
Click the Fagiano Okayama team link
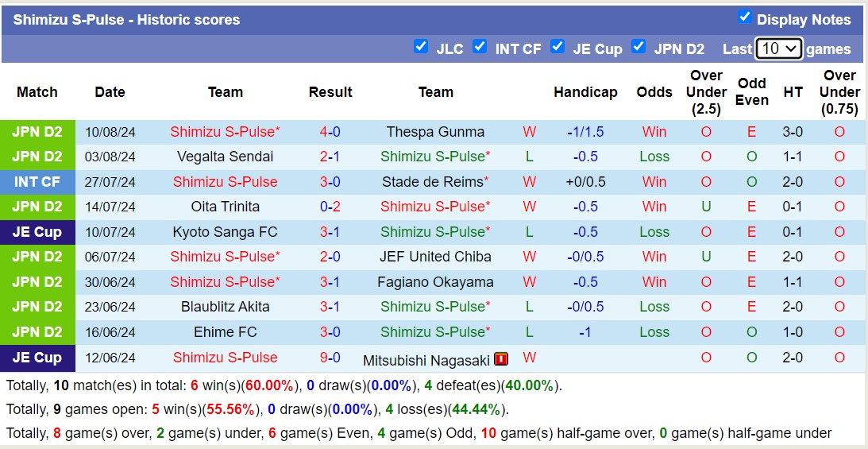click(x=435, y=282)
